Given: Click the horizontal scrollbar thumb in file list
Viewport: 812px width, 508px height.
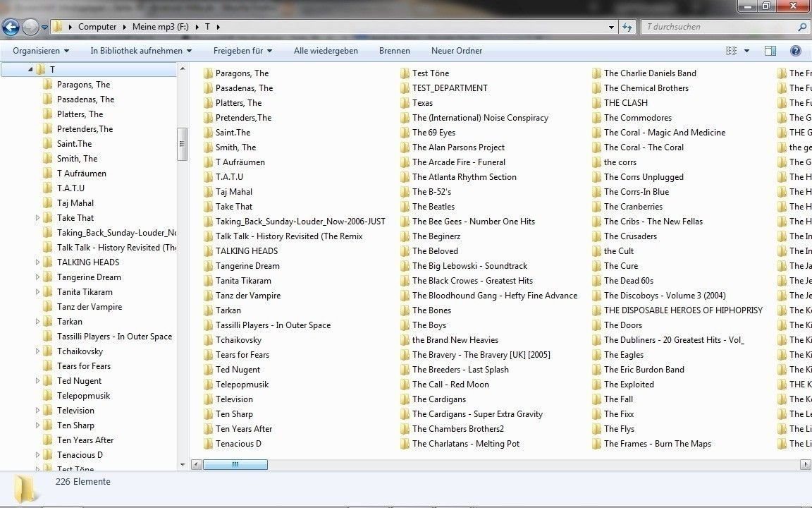Looking at the screenshot, I should 235,465.
